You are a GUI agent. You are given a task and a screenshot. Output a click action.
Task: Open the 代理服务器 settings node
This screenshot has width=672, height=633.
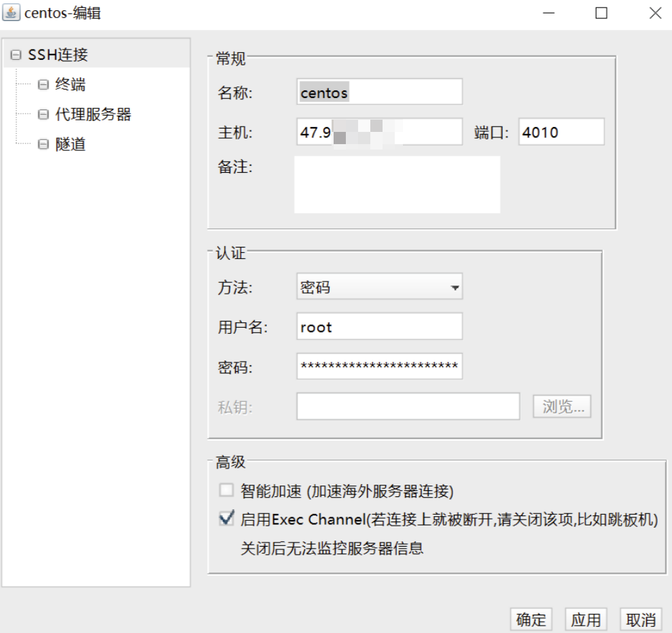click(x=93, y=114)
